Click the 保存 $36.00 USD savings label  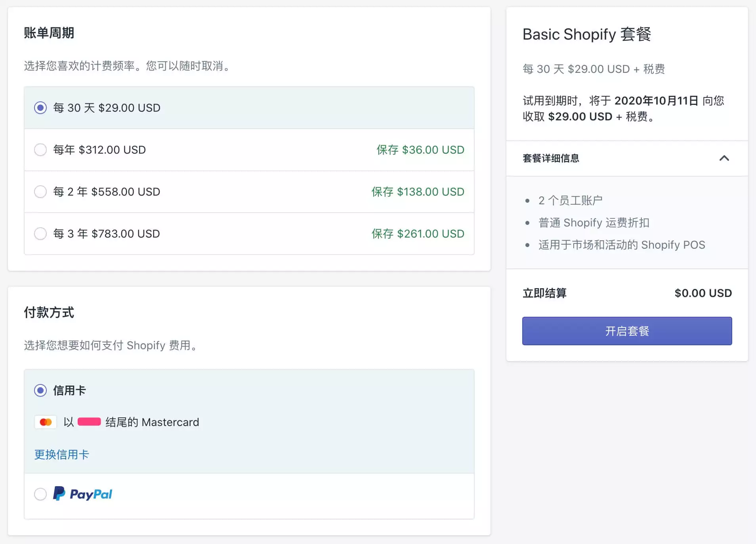tap(420, 150)
